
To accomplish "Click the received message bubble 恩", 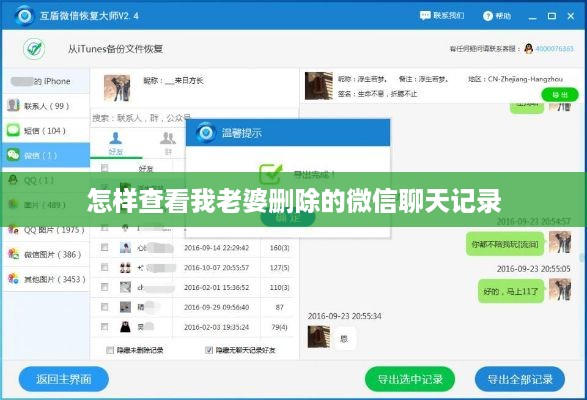I will [x=344, y=339].
